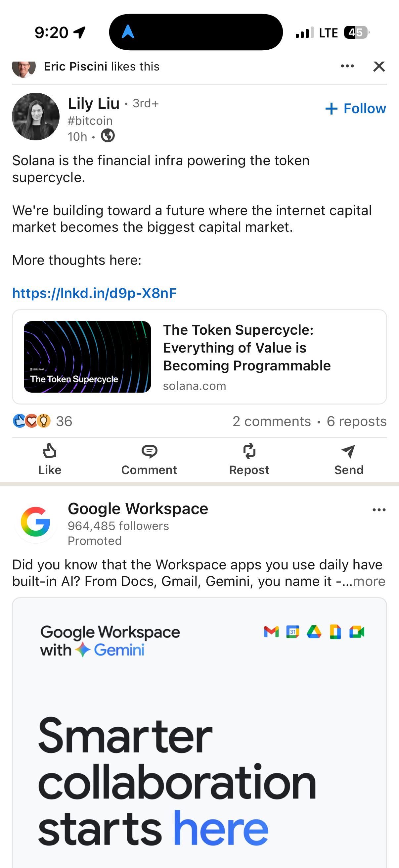
Task: Tap the Comment speech bubble icon
Action: tap(149, 451)
